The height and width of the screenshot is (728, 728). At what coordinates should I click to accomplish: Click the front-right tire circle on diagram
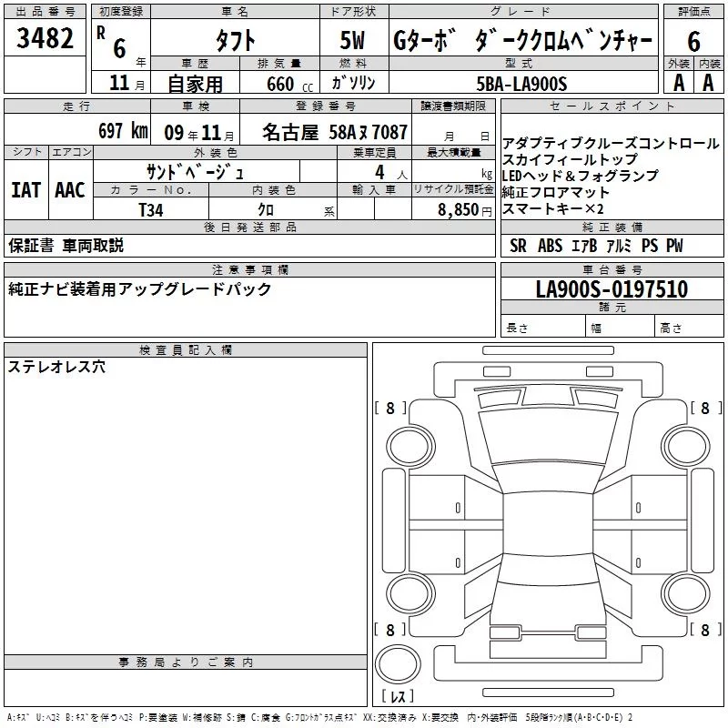pyautogui.click(x=686, y=447)
